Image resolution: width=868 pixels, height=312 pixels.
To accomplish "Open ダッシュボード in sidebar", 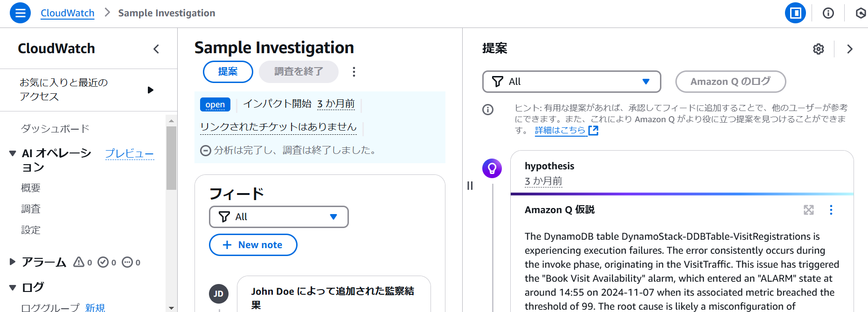I will point(55,129).
